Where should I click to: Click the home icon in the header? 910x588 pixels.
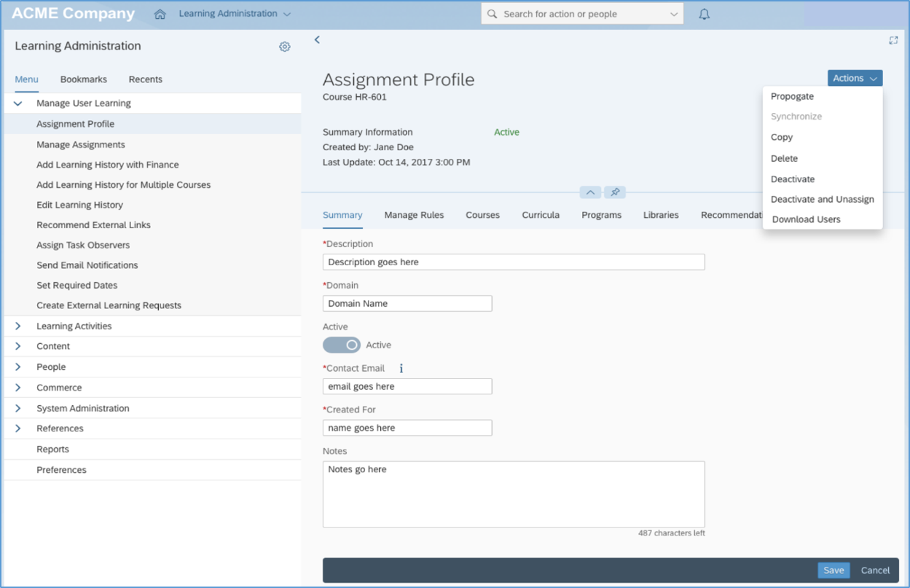click(x=160, y=15)
